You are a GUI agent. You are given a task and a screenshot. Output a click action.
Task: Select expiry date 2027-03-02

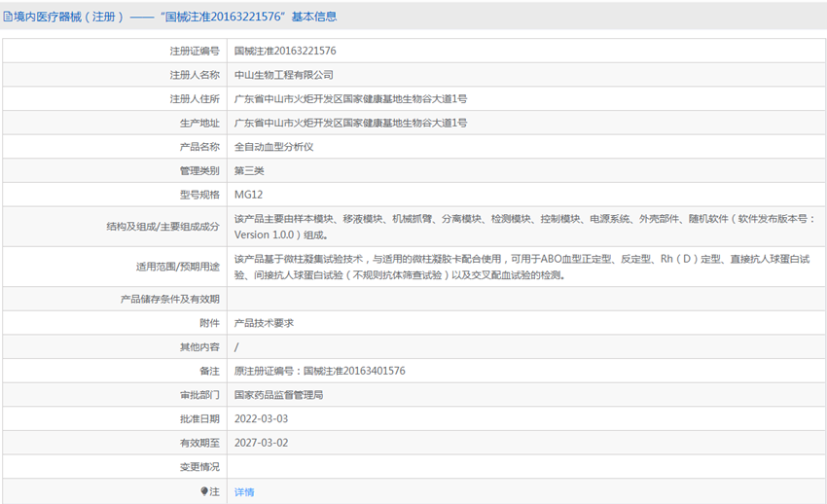click(261, 443)
